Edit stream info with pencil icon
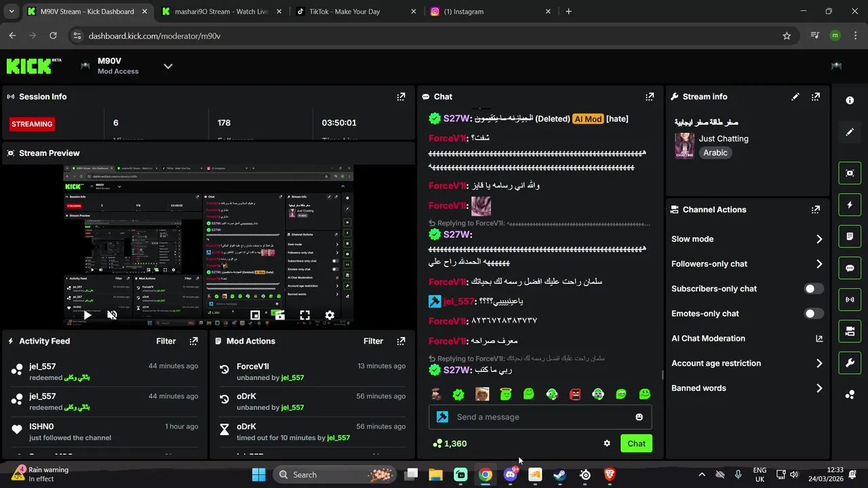The image size is (868, 488). (795, 97)
